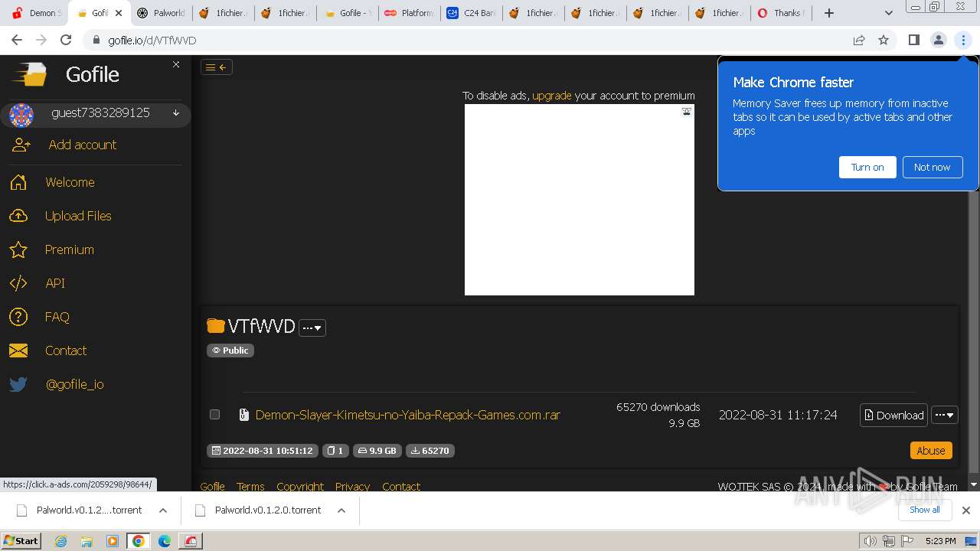The width and height of the screenshot is (980, 551).
Task: Click the FAQ question mark icon
Action: (18, 317)
